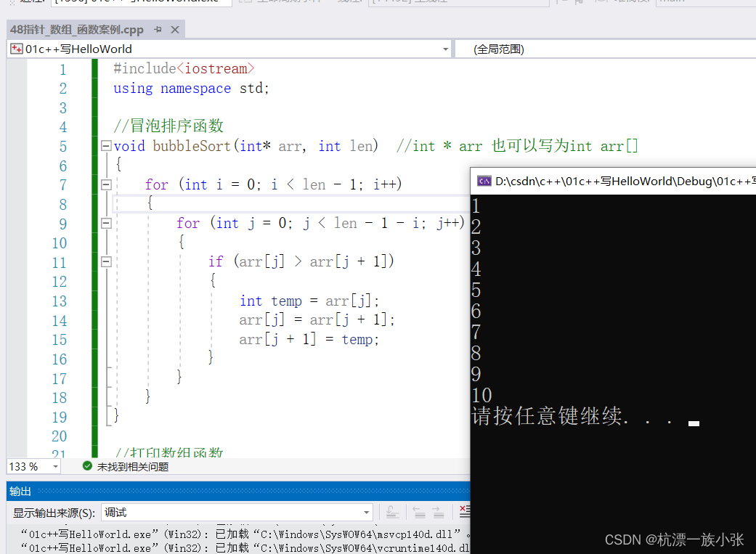Open the 133 % zoom level dropdown
756x554 pixels.
(55, 467)
